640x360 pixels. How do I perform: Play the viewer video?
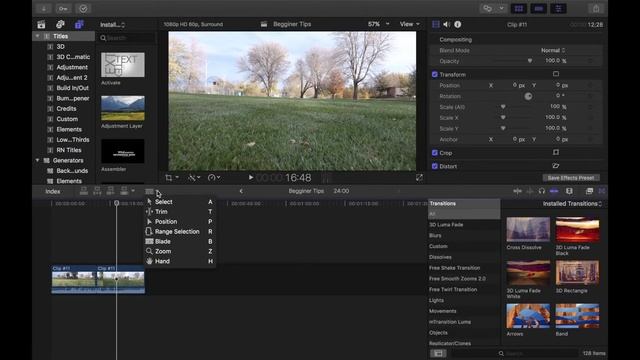(x=251, y=178)
